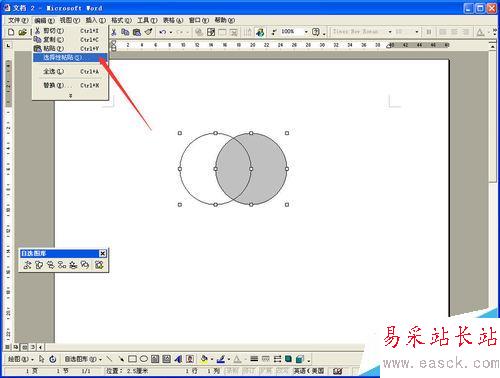Close the 自选图形 floating toolbar
Screen dimensions: 500x378
point(103,254)
